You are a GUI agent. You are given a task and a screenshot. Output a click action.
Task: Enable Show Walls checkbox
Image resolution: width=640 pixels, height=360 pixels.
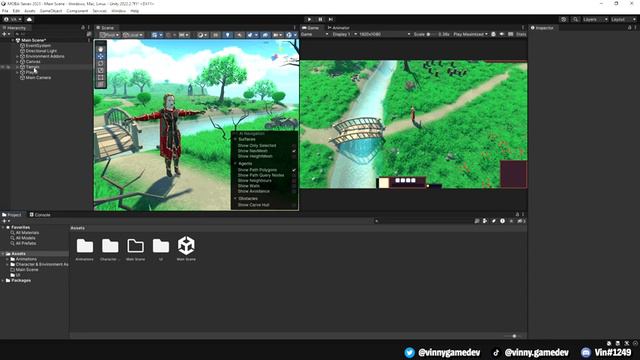click(294, 186)
